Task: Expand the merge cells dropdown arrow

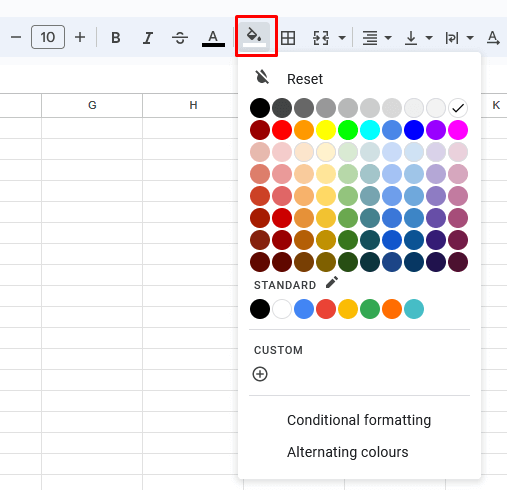Action: coord(342,38)
